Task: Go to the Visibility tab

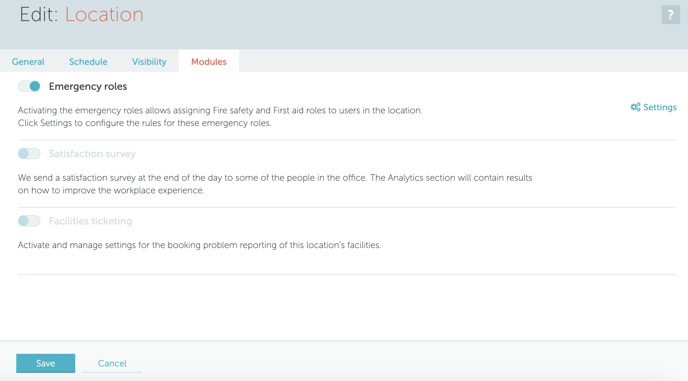Action: pos(149,61)
